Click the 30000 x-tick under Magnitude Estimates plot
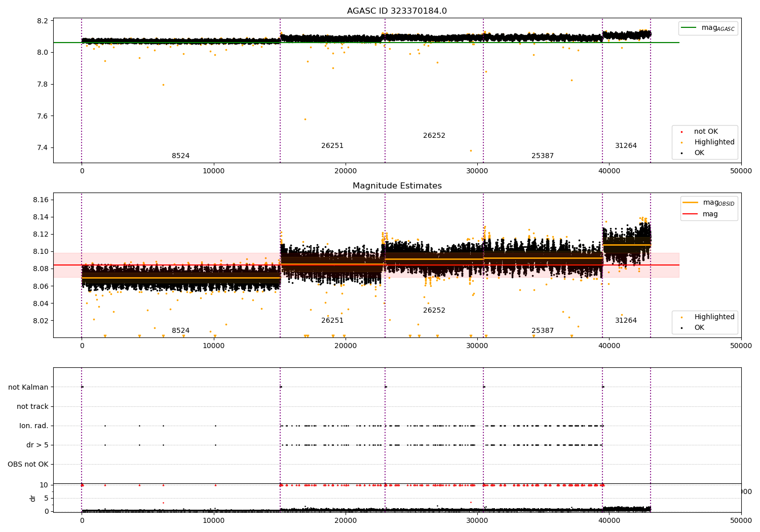This screenshot has height=532, width=760. pos(477,346)
